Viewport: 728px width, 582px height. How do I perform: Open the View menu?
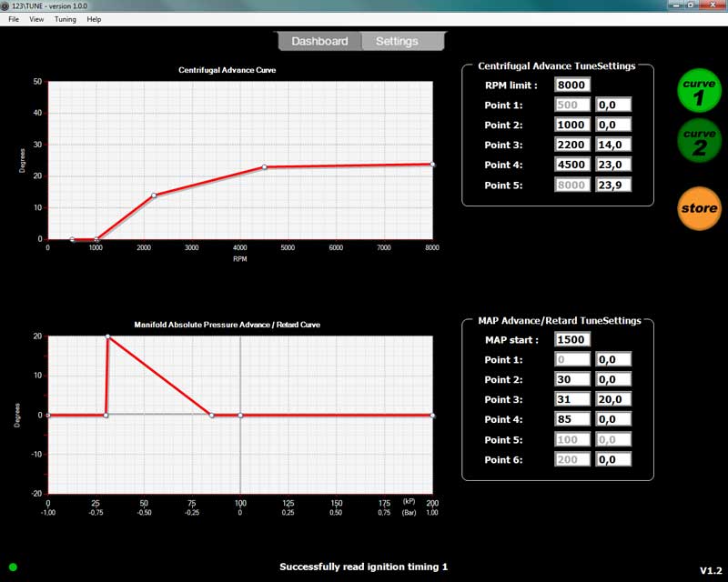tap(36, 19)
